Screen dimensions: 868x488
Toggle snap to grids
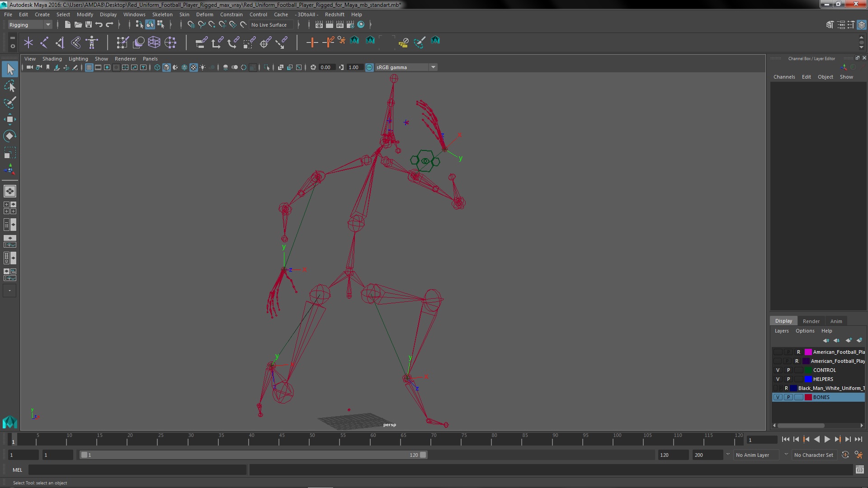pyautogui.click(x=191, y=24)
